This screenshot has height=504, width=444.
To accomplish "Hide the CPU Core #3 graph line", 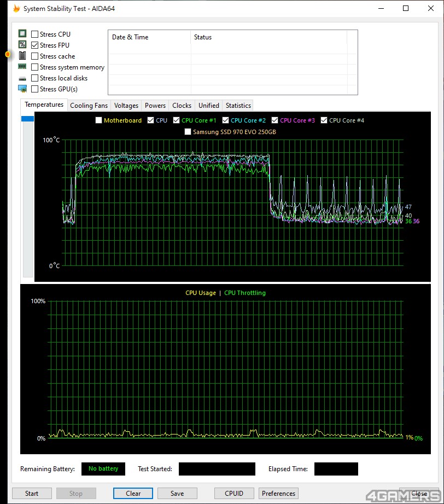I will coord(274,120).
